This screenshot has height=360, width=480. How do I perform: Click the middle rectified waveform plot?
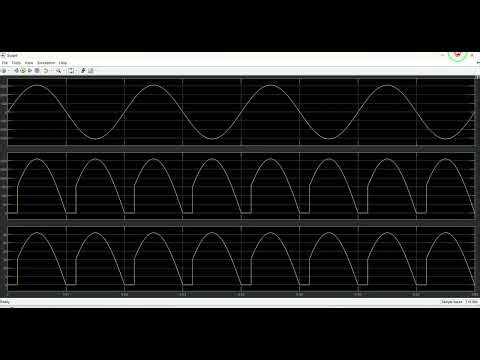(x=241, y=186)
